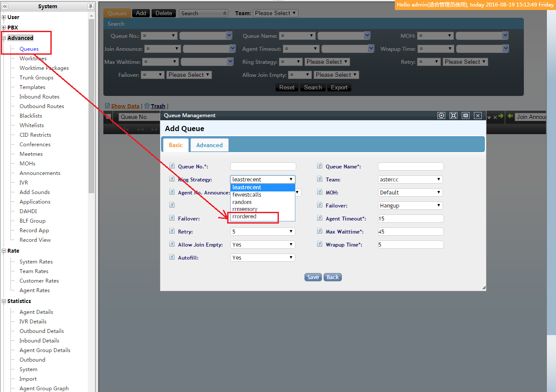Click the Max Waittime input field
Viewport: 556px width, 392px height.
click(410, 231)
